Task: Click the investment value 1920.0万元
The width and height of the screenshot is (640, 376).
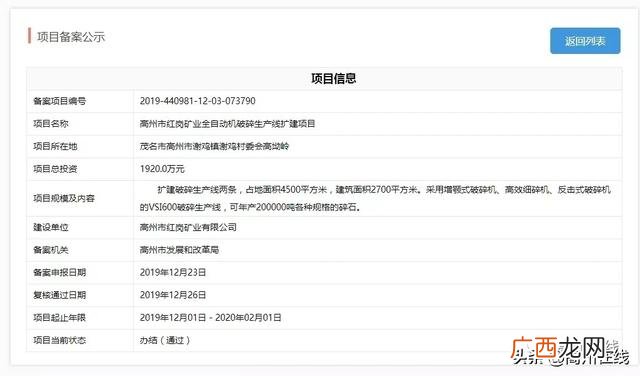Action: (x=162, y=169)
